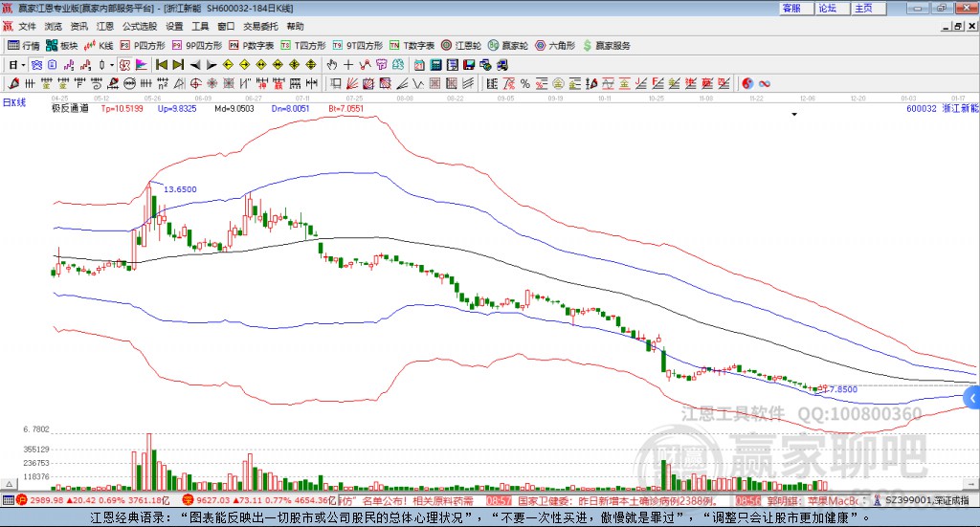Click the red-blue yin-yang icon

tap(747, 83)
